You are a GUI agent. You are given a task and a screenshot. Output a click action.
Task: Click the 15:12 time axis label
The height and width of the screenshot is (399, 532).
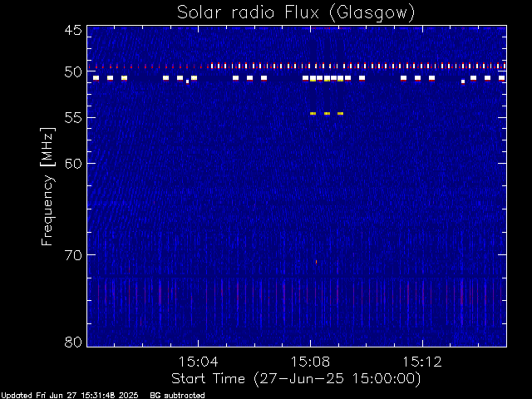tap(422, 362)
